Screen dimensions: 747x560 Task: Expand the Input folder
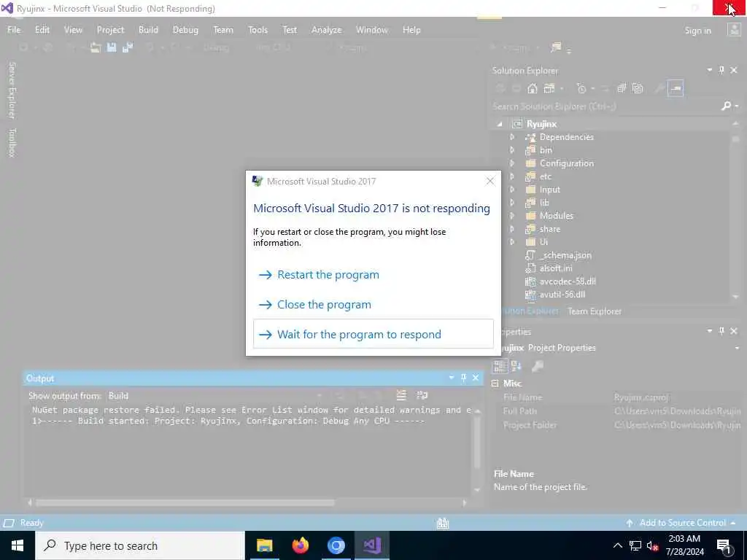[x=512, y=190]
